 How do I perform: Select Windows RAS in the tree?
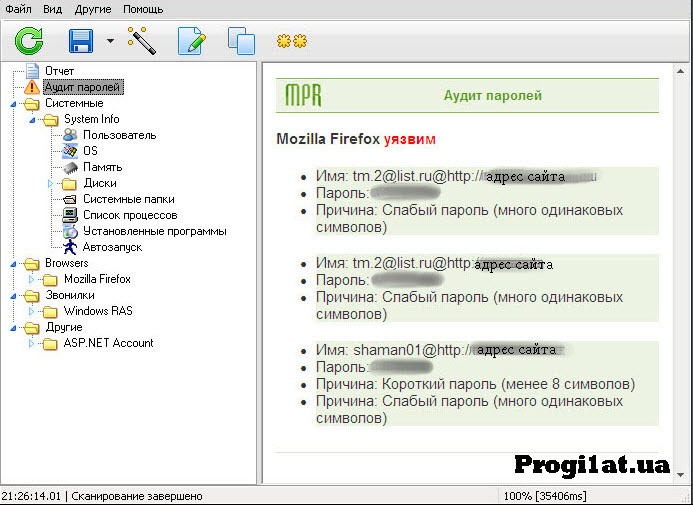tap(98, 311)
